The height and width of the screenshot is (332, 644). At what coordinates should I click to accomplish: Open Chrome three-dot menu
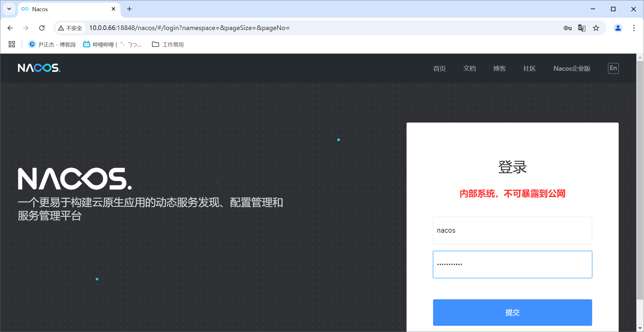point(634,28)
